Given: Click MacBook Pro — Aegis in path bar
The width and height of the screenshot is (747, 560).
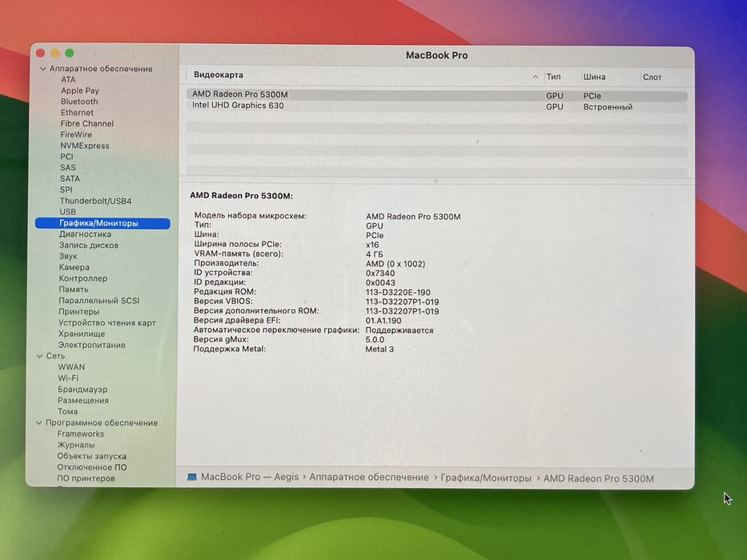Looking at the screenshot, I should (250, 477).
